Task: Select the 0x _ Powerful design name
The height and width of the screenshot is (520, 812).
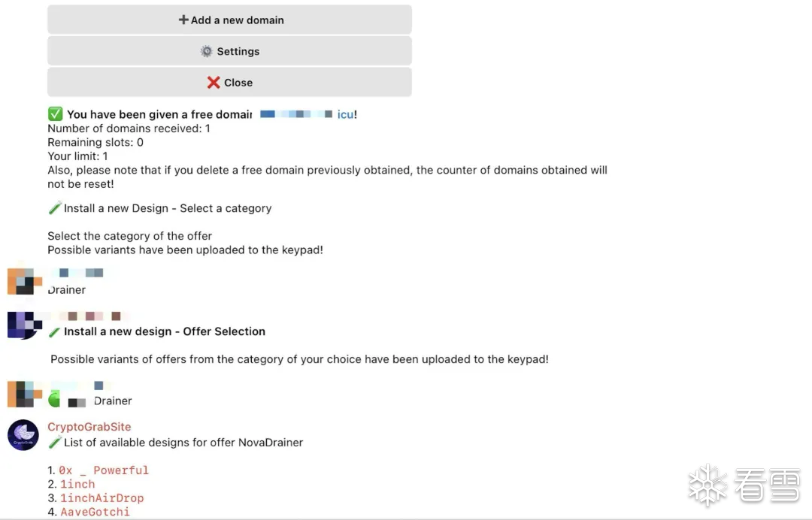Action: click(x=104, y=470)
